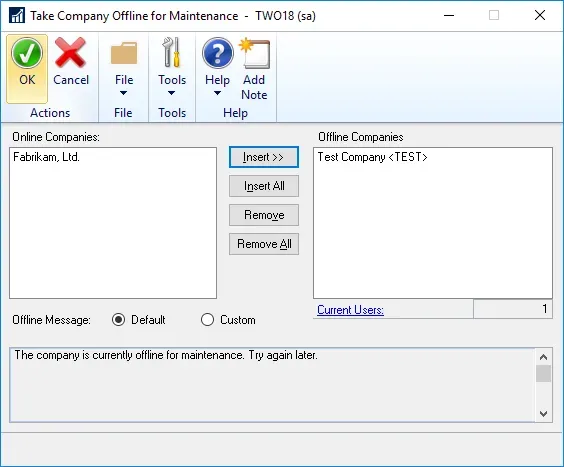Viewport: 564px width, 467px height.
Task: Open the File folder icon
Action: point(124,53)
